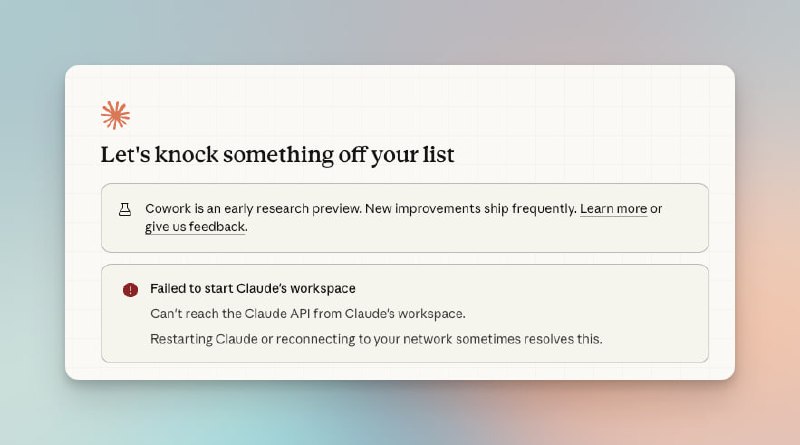Open the Learn more link

coord(613,209)
